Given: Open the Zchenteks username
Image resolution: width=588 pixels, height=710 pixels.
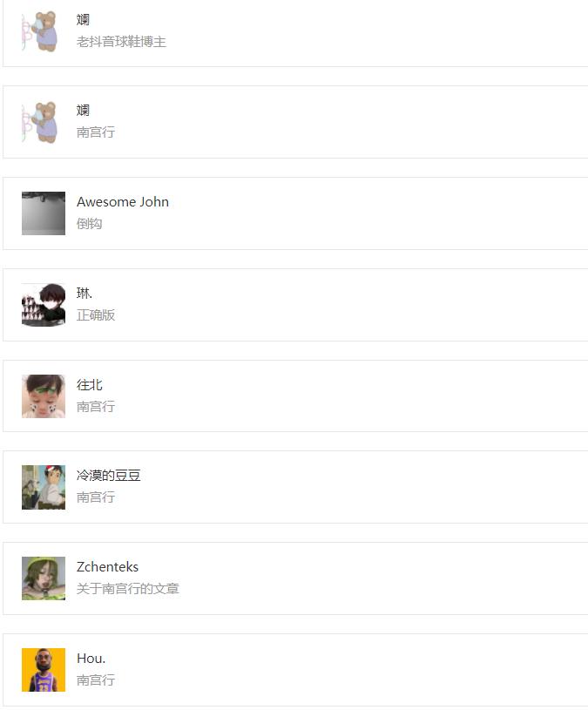Looking at the screenshot, I should pyautogui.click(x=107, y=567).
